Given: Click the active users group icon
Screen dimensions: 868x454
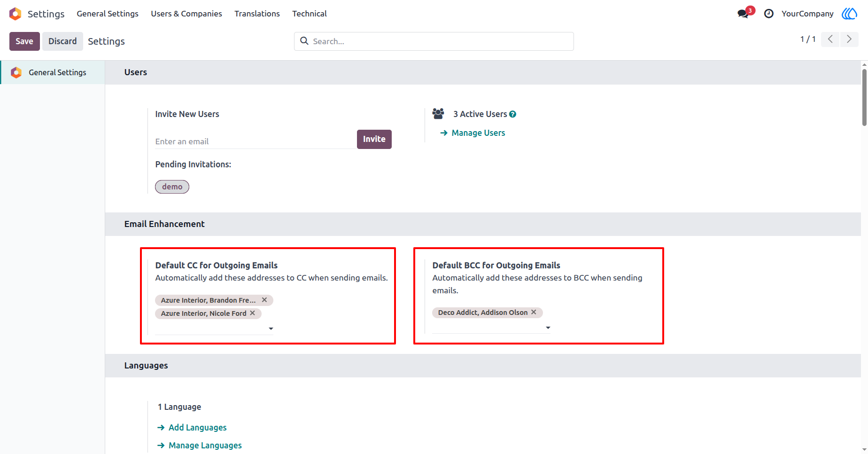Looking at the screenshot, I should (x=438, y=114).
